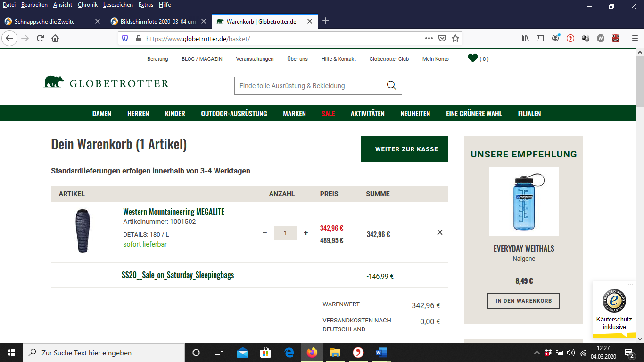Open the Datei menu

click(9, 5)
